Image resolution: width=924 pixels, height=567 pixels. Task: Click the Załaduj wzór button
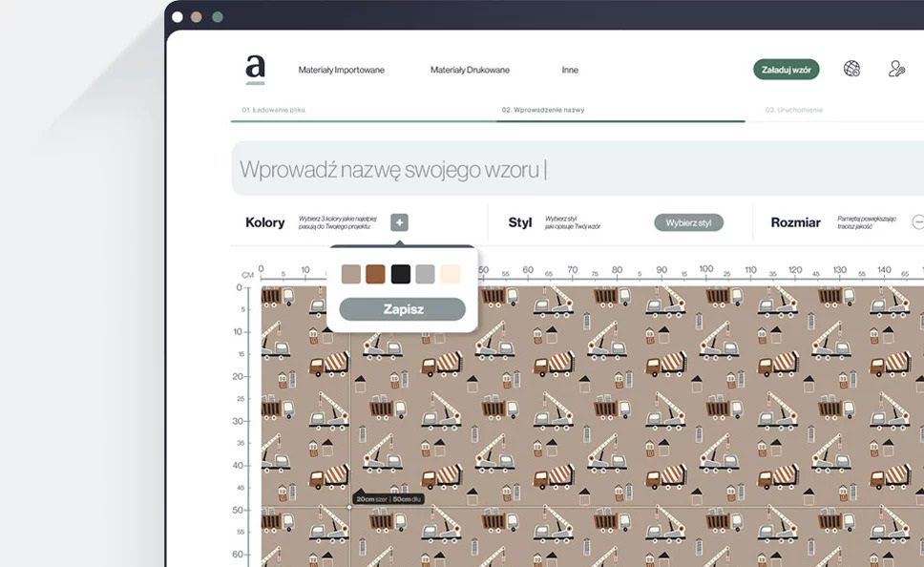click(x=786, y=70)
